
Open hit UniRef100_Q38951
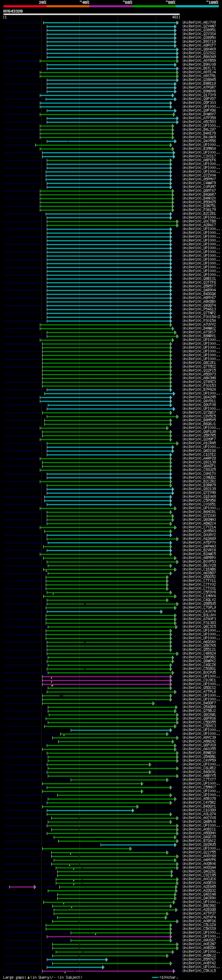[x=199, y=30]
